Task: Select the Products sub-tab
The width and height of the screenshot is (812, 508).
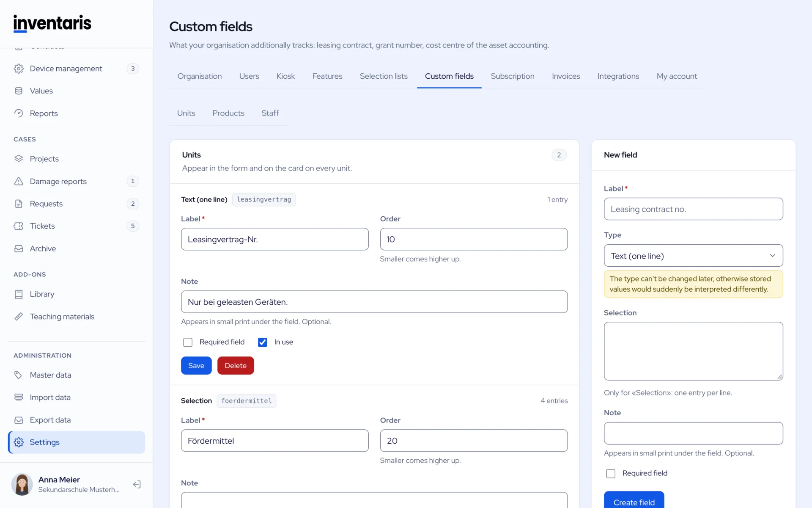Action: coord(228,113)
